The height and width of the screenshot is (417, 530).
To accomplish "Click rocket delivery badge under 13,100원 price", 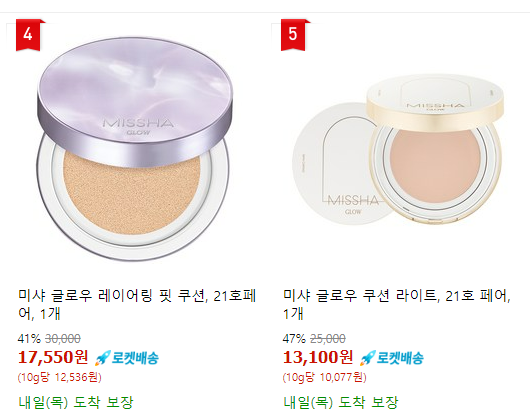I will click(391, 358).
